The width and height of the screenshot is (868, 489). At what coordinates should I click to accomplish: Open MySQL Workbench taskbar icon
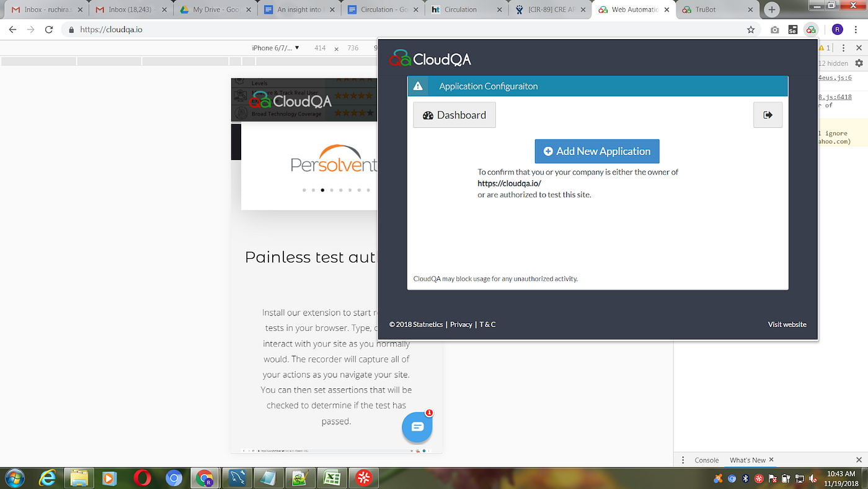pos(237,478)
